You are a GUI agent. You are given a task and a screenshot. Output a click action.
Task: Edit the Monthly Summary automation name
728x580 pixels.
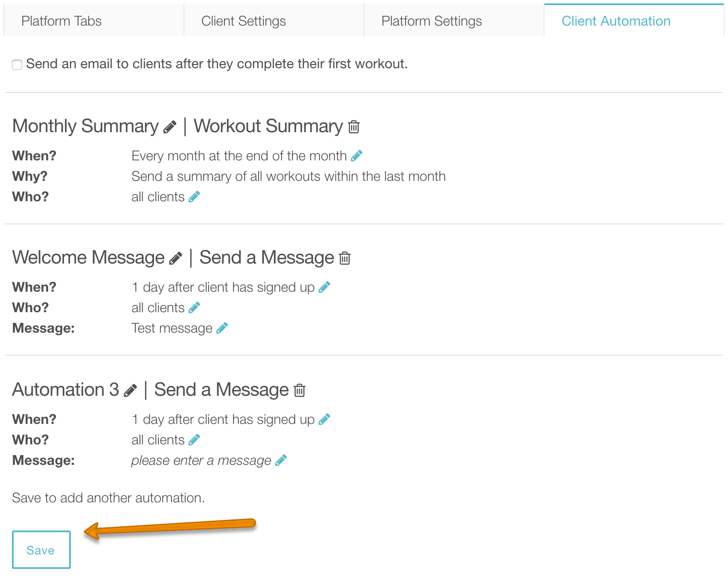(170, 126)
